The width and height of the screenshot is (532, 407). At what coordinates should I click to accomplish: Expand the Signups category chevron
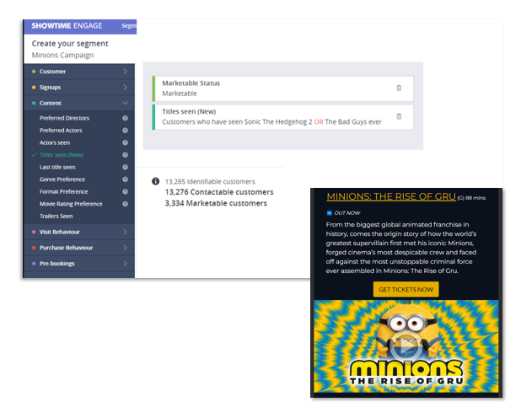pos(125,87)
